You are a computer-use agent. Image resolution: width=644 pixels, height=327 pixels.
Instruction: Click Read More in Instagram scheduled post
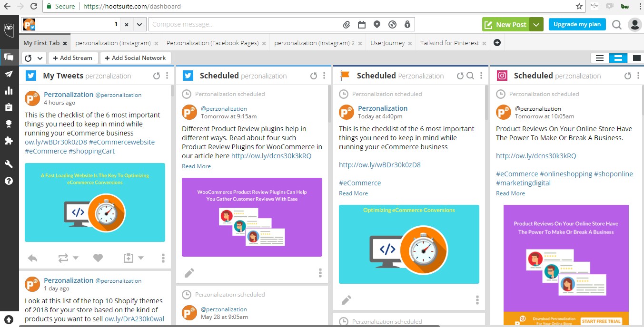click(510, 193)
